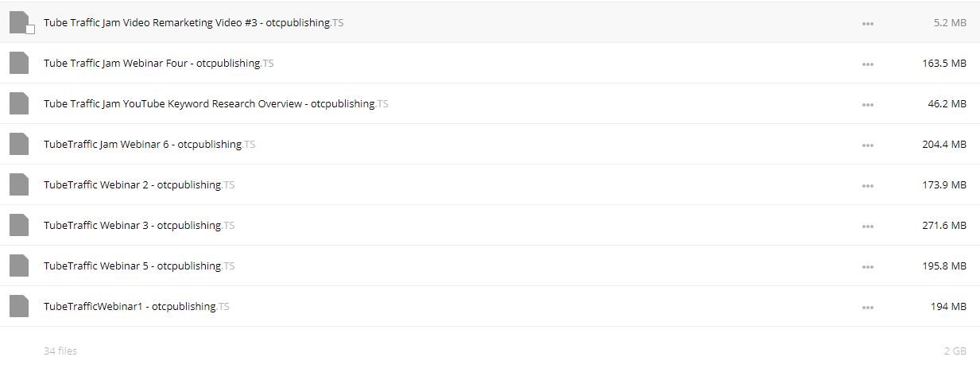Image resolution: width=980 pixels, height=376 pixels.
Task: Open Tube Traffic Jam Webinar Four file name
Action: point(158,64)
